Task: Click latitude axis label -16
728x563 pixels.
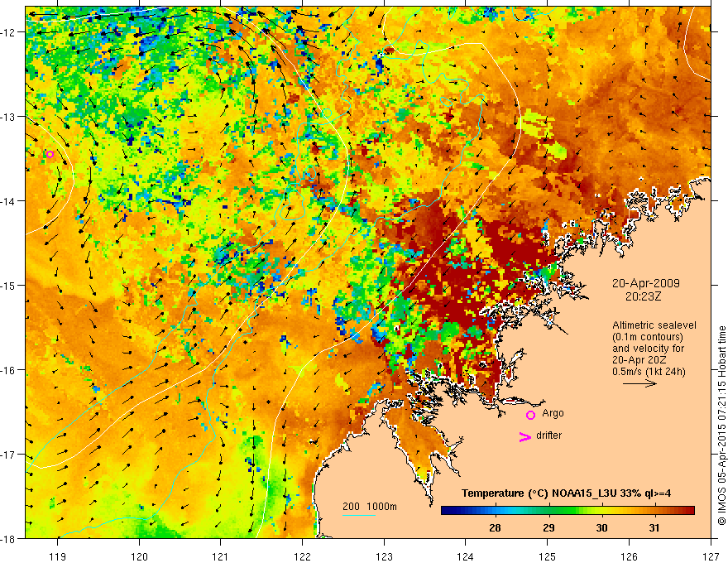Action: [x=8, y=370]
